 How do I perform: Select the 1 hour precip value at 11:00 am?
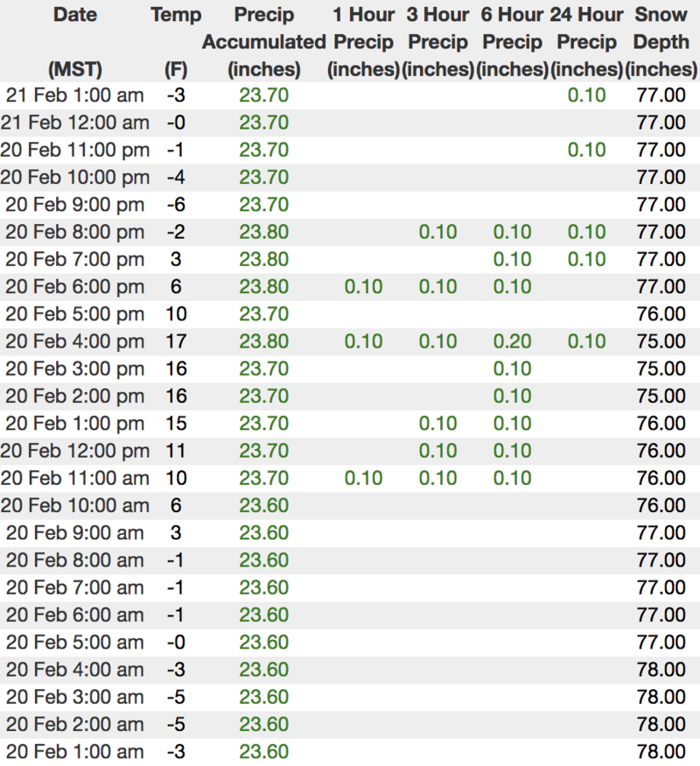tap(363, 478)
